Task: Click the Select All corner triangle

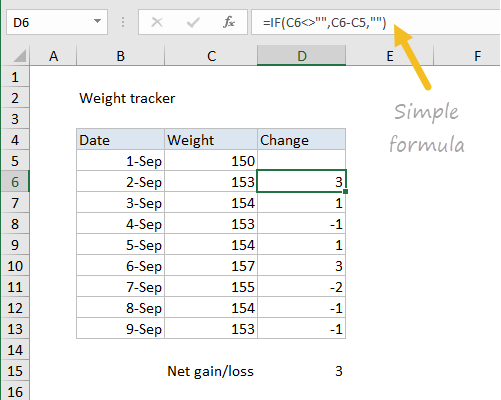Action: (x=20, y=56)
